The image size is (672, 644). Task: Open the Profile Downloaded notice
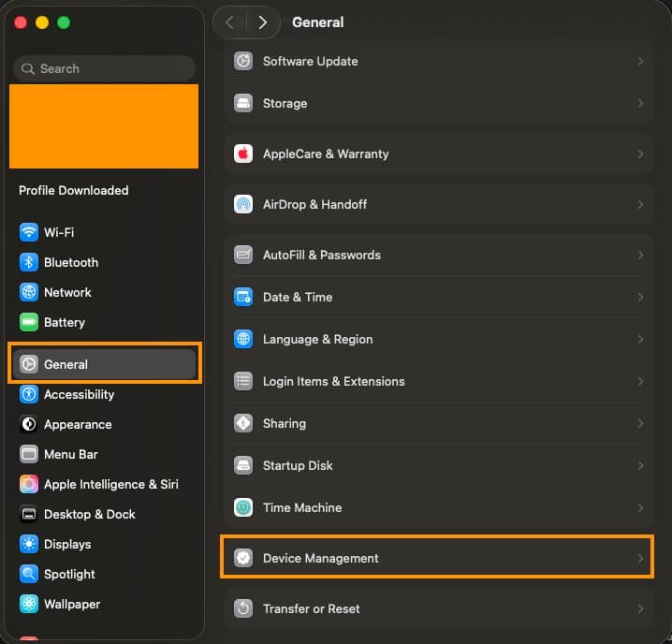74,190
